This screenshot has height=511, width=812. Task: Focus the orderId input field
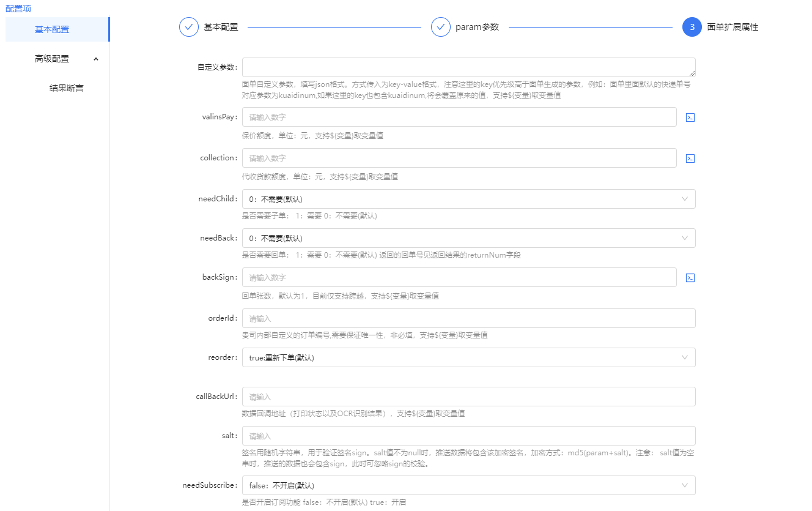tap(468, 318)
